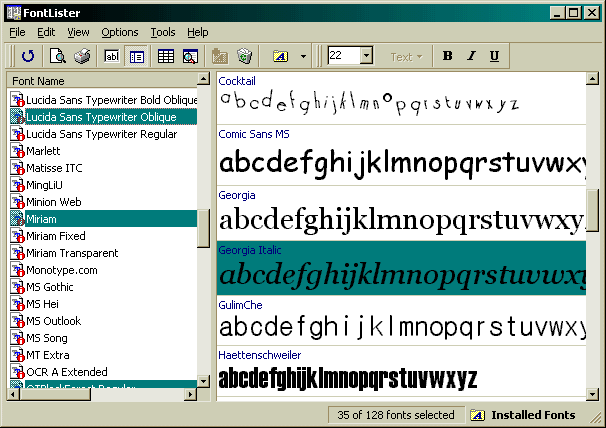606x428 pixels.
Task: Select Matisse ITC in font list
Action: (x=54, y=168)
